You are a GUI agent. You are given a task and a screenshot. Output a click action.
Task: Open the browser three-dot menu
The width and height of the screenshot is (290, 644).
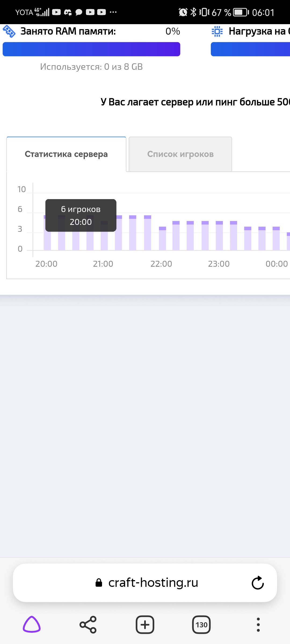[x=258, y=625]
